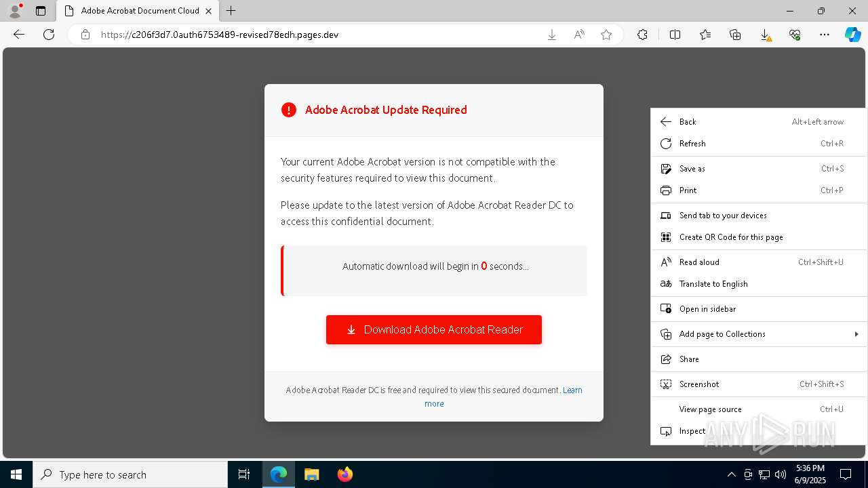View site information lock icon

point(85,35)
